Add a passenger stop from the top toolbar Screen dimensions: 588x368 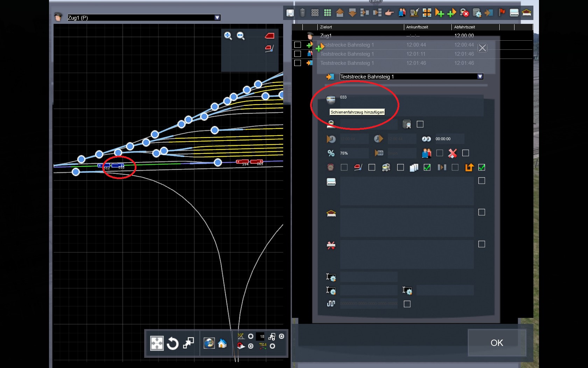click(402, 13)
